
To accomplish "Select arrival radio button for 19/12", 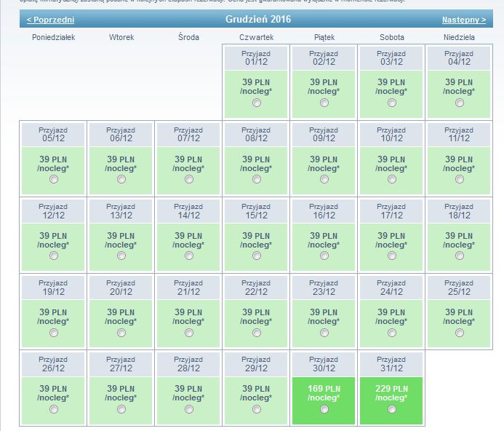I will point(54,333).
